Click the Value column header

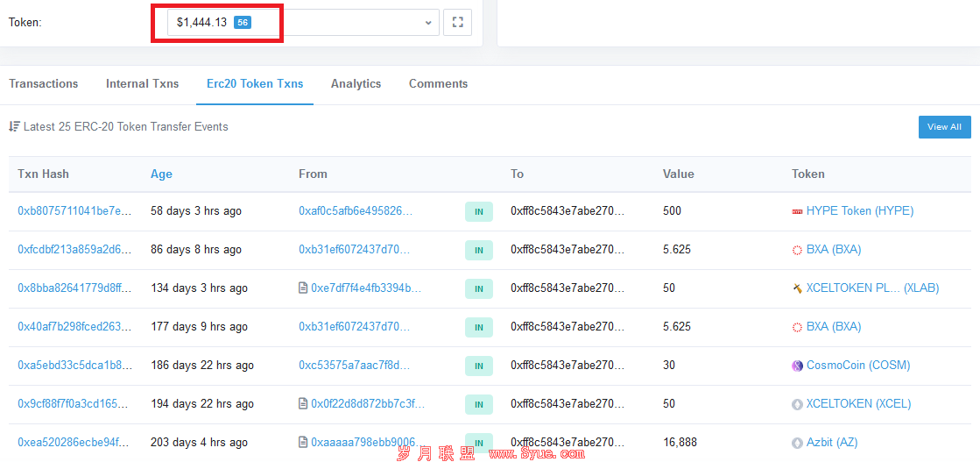(679, 174)
